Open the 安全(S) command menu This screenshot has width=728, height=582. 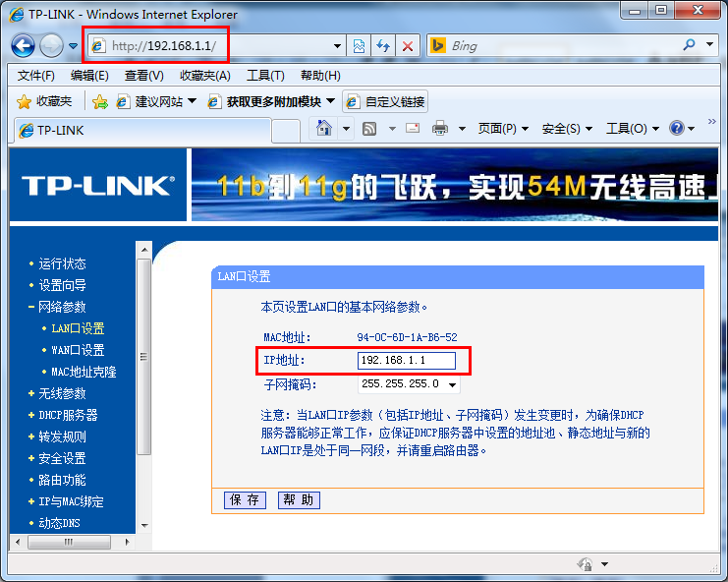click(x=567, y=129)
